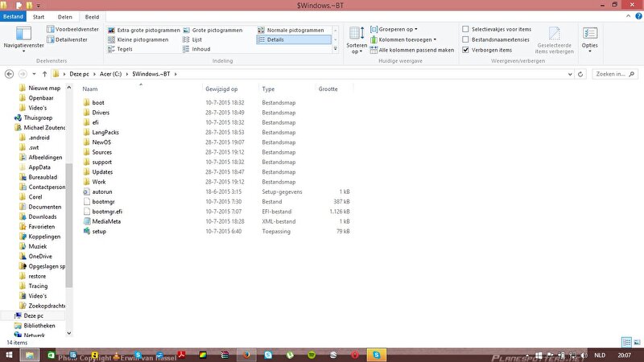Open Kolommen toevoegen dropdown
Image resolution: width=644 pixels, height=362 pixels.
coord(407,39)
